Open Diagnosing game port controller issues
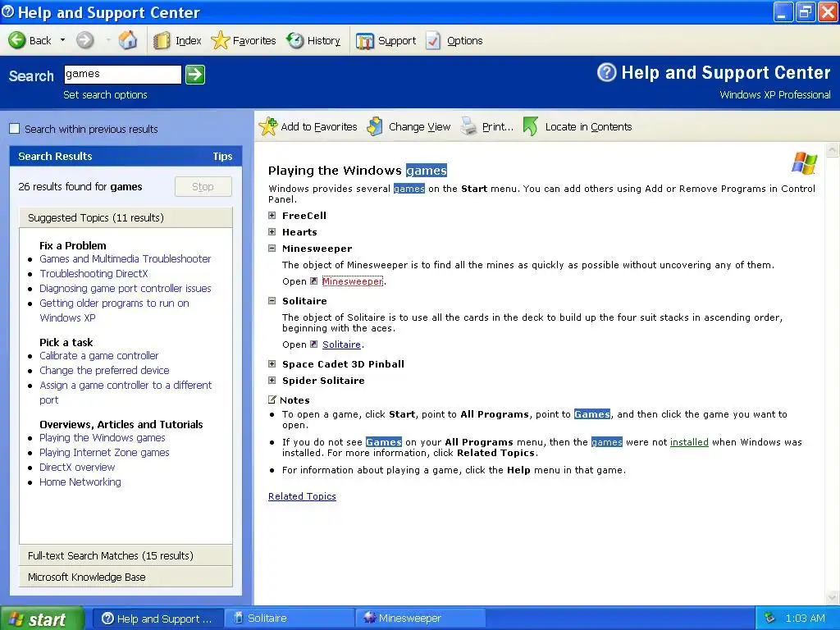The image size is (840, 630). coord(125,288)
